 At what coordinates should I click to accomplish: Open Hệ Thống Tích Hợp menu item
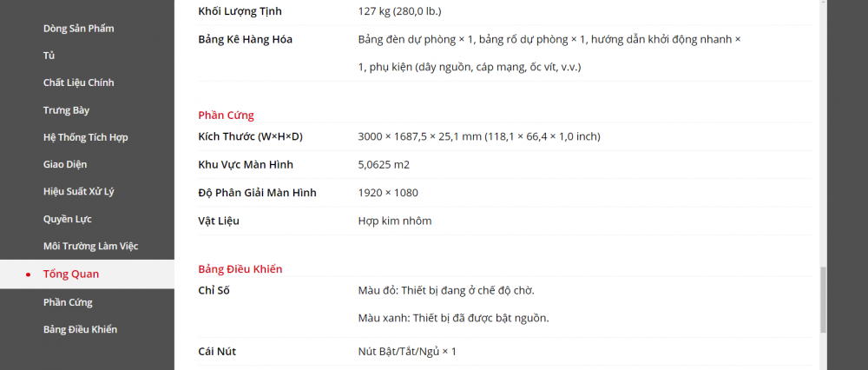[85, 137]
